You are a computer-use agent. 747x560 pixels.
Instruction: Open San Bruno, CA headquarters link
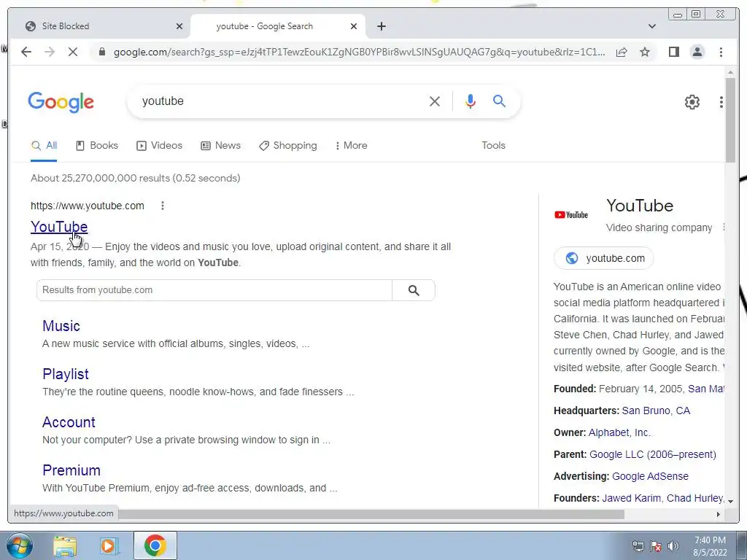[x=656, y=411]
